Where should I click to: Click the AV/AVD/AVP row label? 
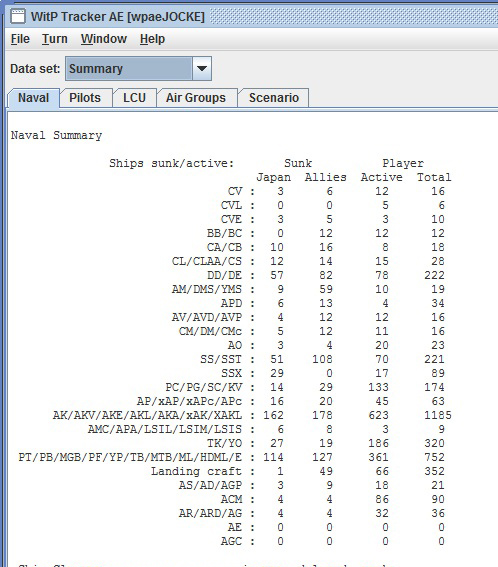[x=207, y=317]
